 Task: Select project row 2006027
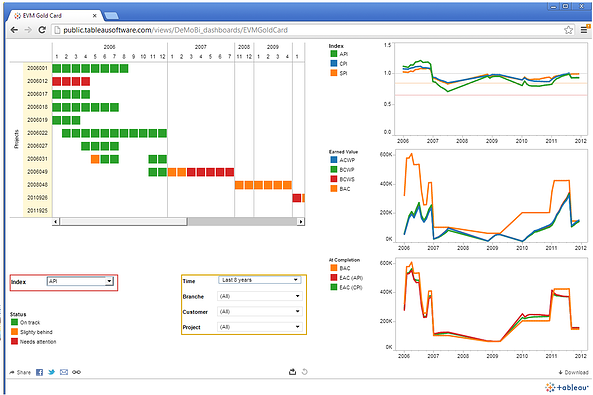click(37, 146)
